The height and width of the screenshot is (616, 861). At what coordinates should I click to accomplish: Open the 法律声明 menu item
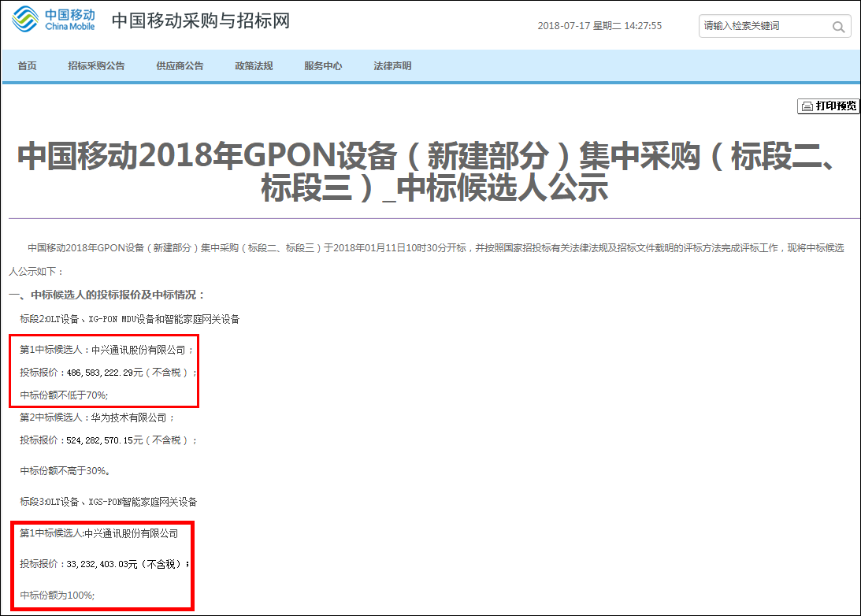(x=392, y=66)
